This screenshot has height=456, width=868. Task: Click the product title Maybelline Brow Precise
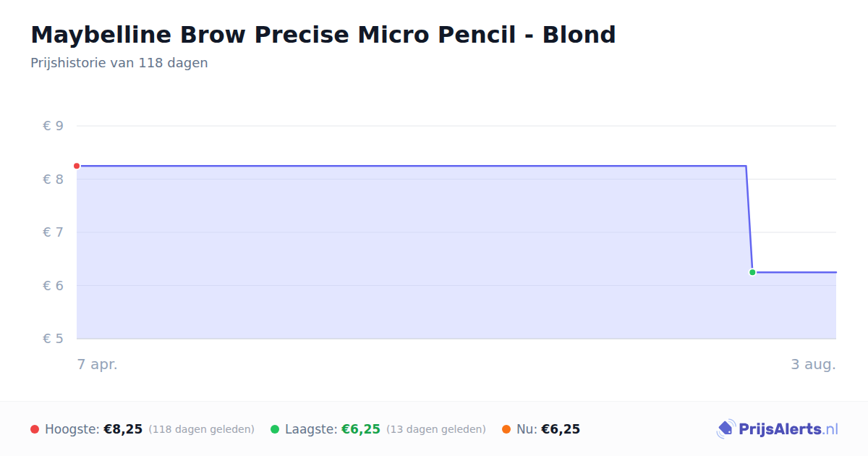(x=323, y=34)
